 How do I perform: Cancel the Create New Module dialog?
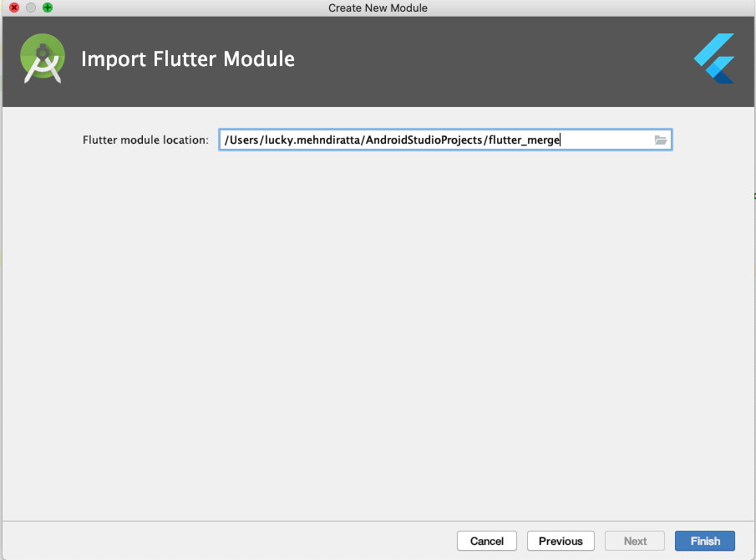[x=487, y=541]
